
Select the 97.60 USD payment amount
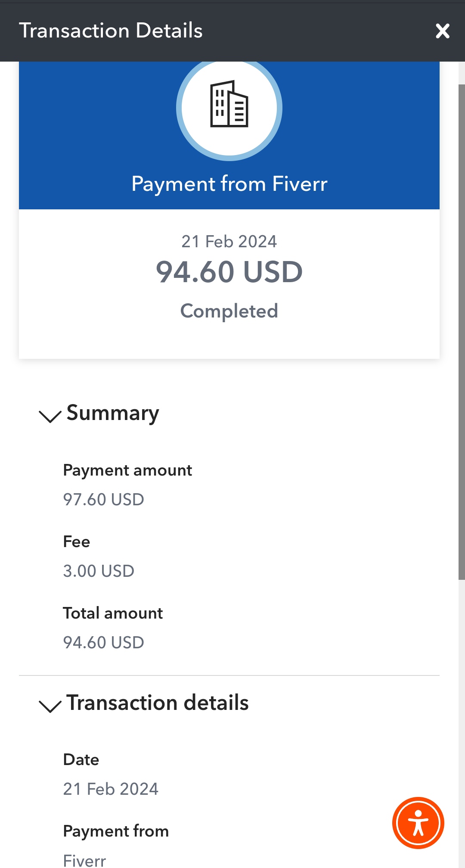[x=103, y=500]
